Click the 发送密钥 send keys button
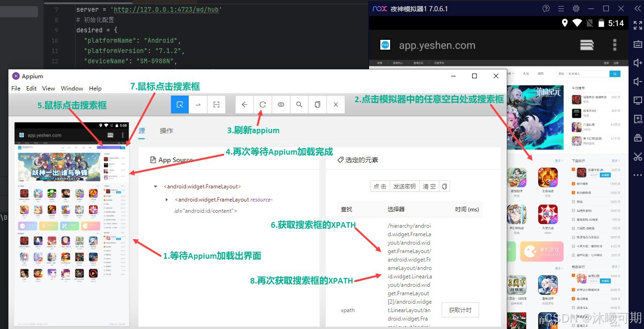This screenshot has height=329, width=644. point(405,186)
